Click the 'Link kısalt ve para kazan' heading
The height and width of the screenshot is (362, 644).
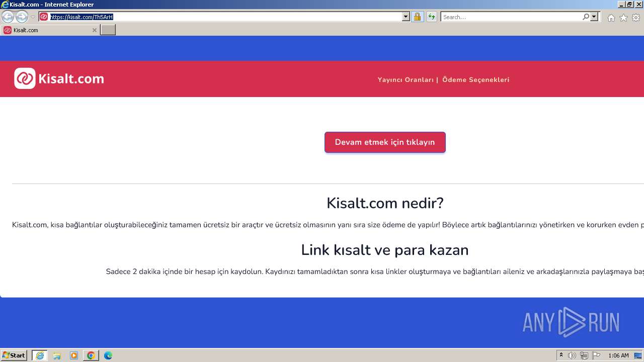(x=385, y=250)
